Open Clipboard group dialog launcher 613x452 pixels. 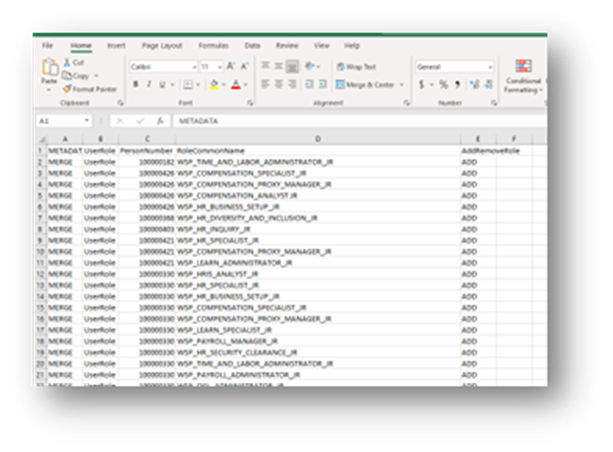pos(120,103)
